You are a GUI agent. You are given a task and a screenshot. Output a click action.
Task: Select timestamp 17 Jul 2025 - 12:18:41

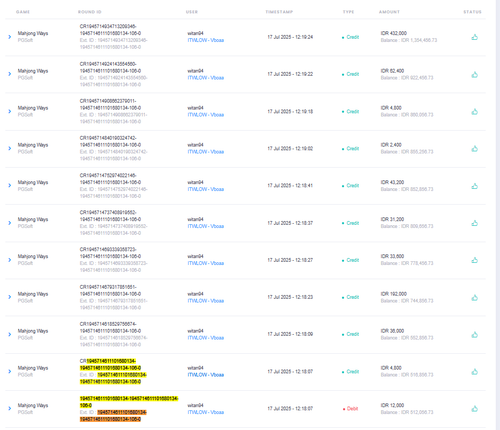coord(290,185)
